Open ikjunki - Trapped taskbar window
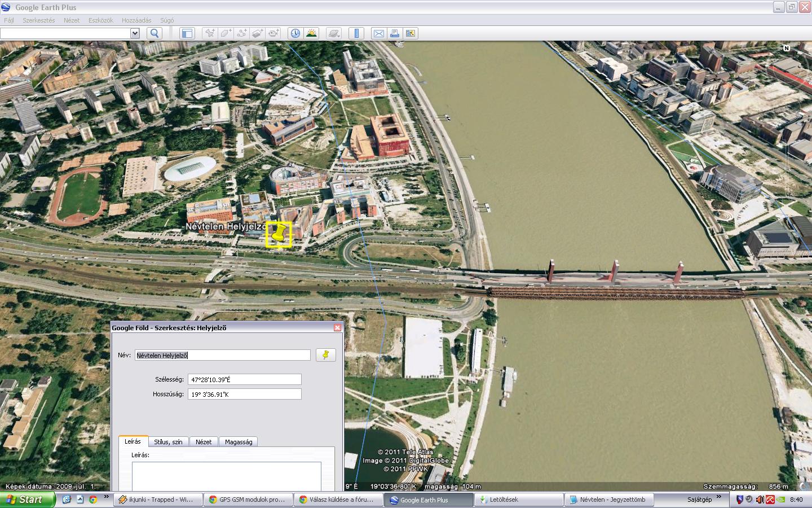Viewport: 812px width, 508px height. [158, 500]
